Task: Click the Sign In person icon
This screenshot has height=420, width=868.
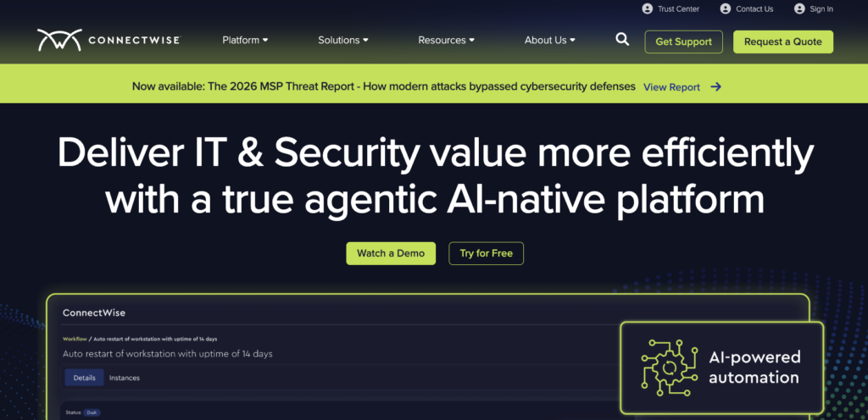Action: (x=799, y=8)
